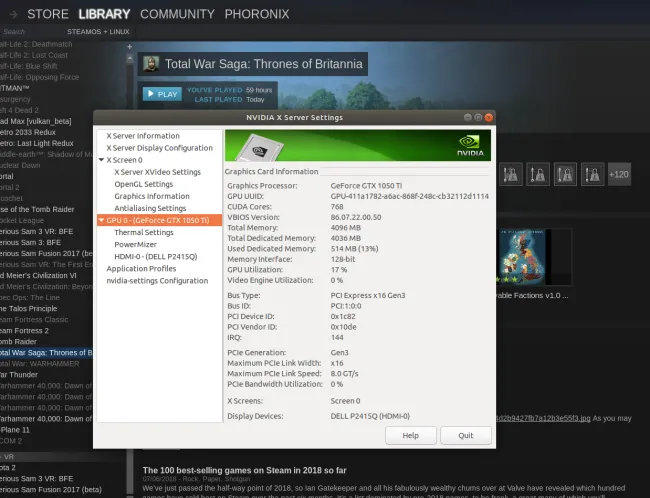Click the NVIDIA logo in the banner
This screenshot has height=498, width=650.
tap(470, 145)
